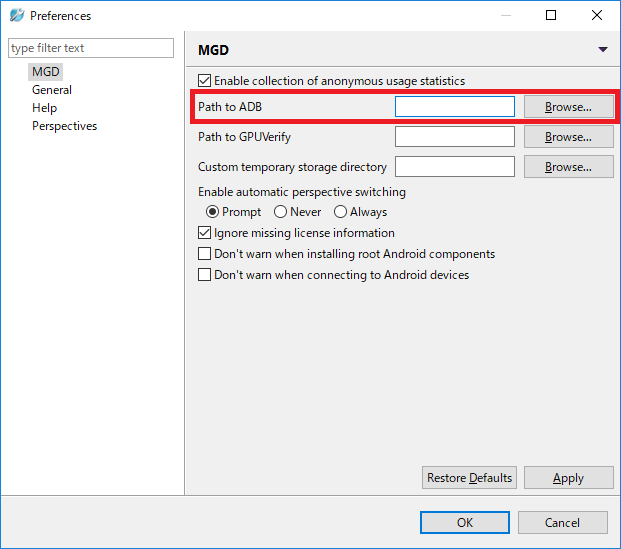Click the type filter text search box
Screen dimensions: 621x549
tap(91, 48)
